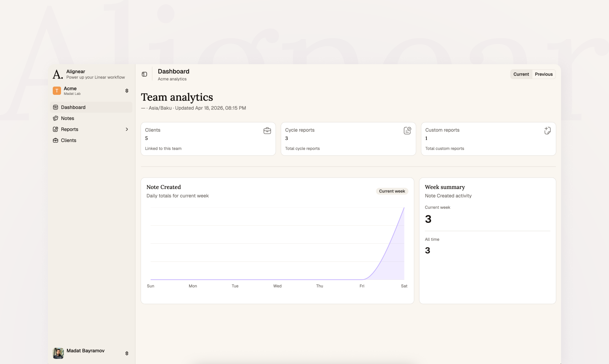Click 'Total custom reports' text

pos(445,148)
